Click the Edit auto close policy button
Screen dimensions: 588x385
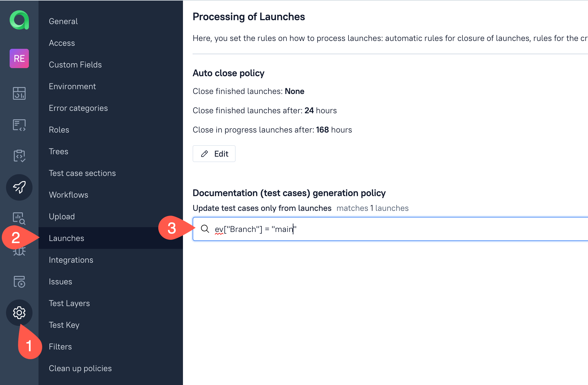point(214,154)
